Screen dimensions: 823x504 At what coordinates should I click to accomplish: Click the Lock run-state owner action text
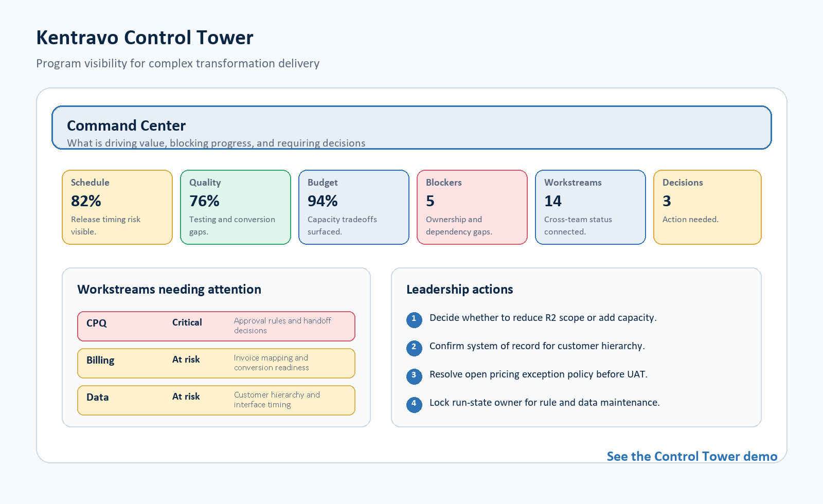[544, 403]
